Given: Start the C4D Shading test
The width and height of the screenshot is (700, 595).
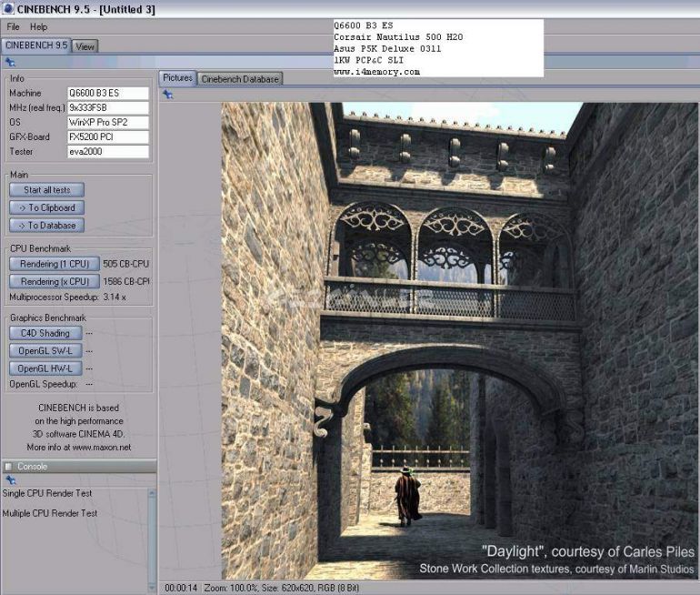Looking at the screenshot, I should click(x=45, y=333).
